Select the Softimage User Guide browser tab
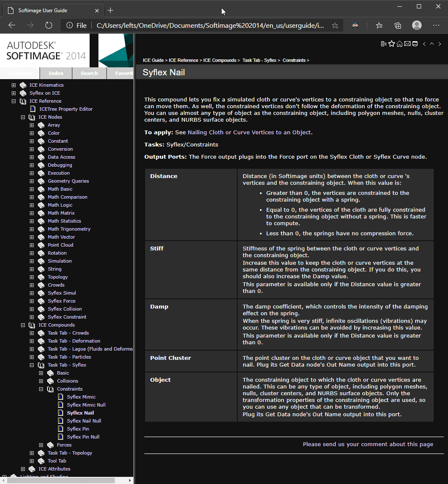The height and width of the screenshot is (484, 448). (x=54, y=11)
